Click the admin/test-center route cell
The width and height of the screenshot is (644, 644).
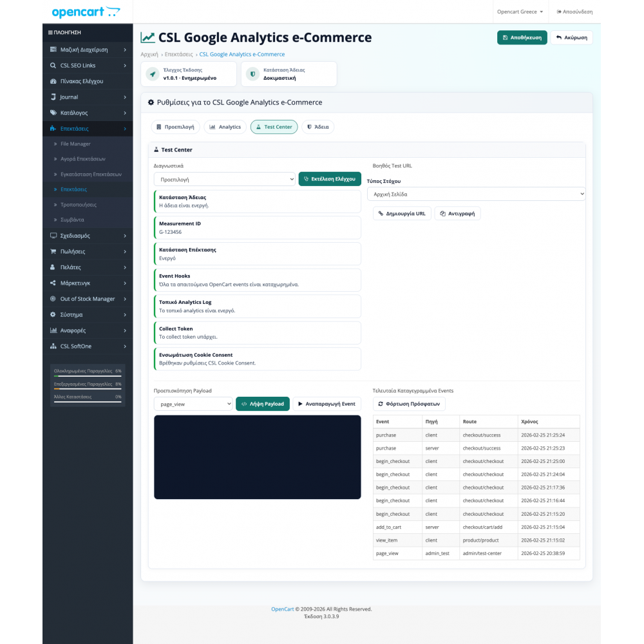click(489, 553)
